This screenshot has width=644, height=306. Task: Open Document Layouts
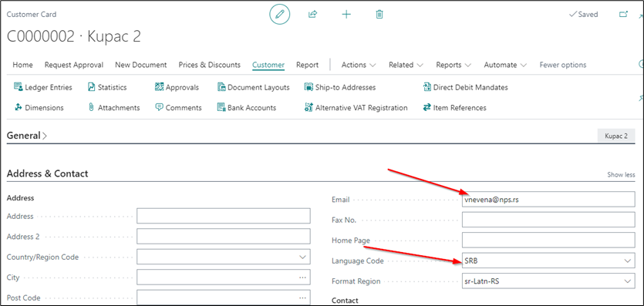[x=254, y=87]
